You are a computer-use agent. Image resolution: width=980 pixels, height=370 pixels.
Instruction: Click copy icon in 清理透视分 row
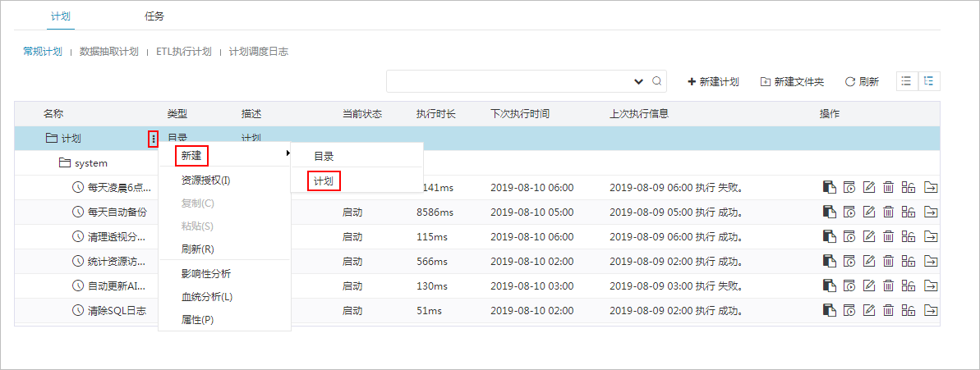pos(829,236)
